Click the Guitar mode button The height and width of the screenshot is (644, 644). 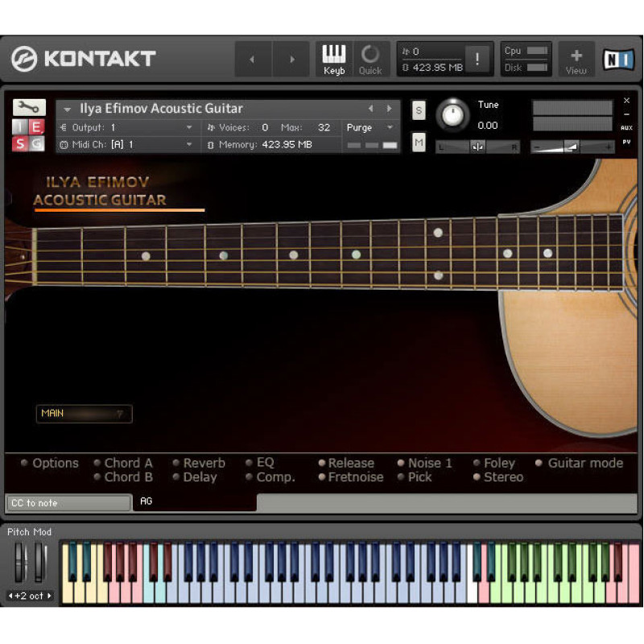(x=540, y=464)
